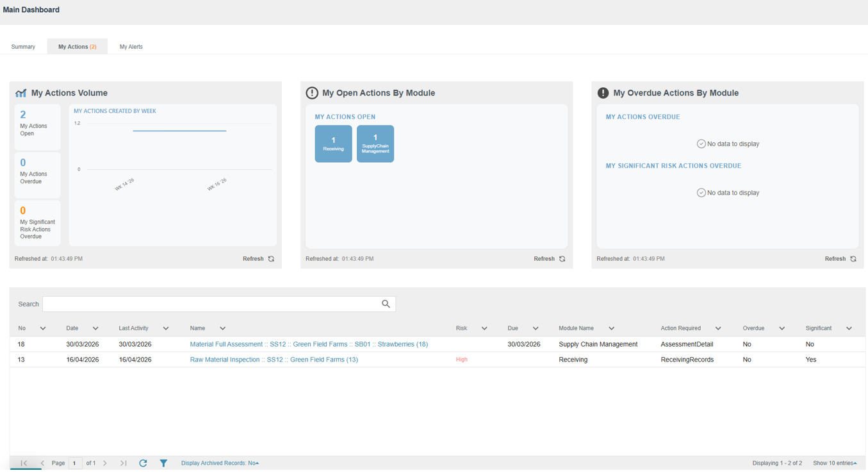Image resolution: width=868 pixels, height=473 pixels.
Task: Open the Module Name column dropdown
Action: pos(612,328)
